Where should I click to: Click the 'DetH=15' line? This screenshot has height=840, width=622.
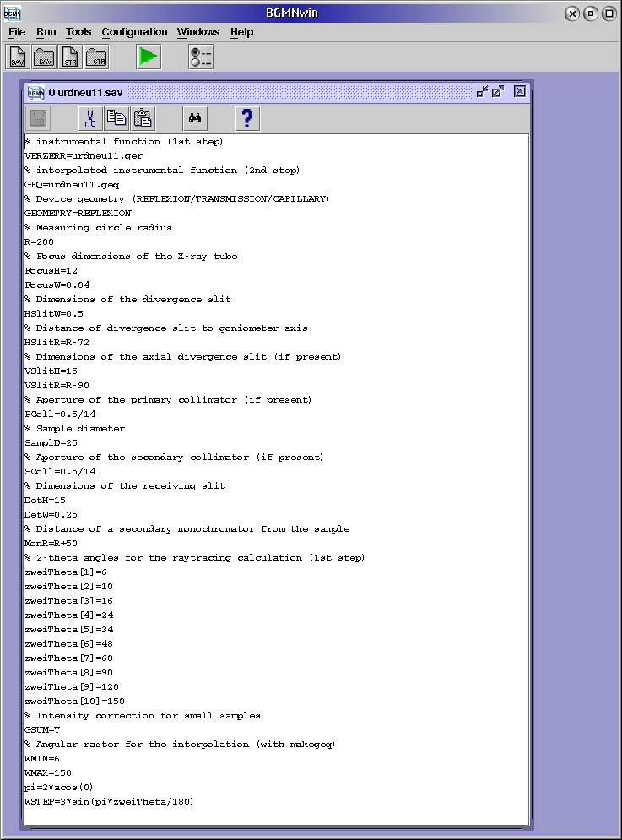(45, 501)
